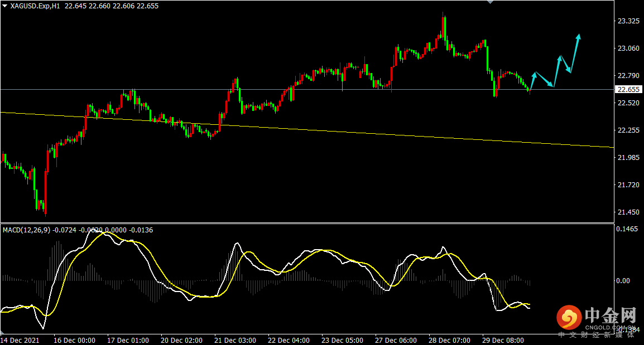Click the 14 Dec 2021 date label
The image size is (644, 345).
pyautogui.click(x=20, y=341)
